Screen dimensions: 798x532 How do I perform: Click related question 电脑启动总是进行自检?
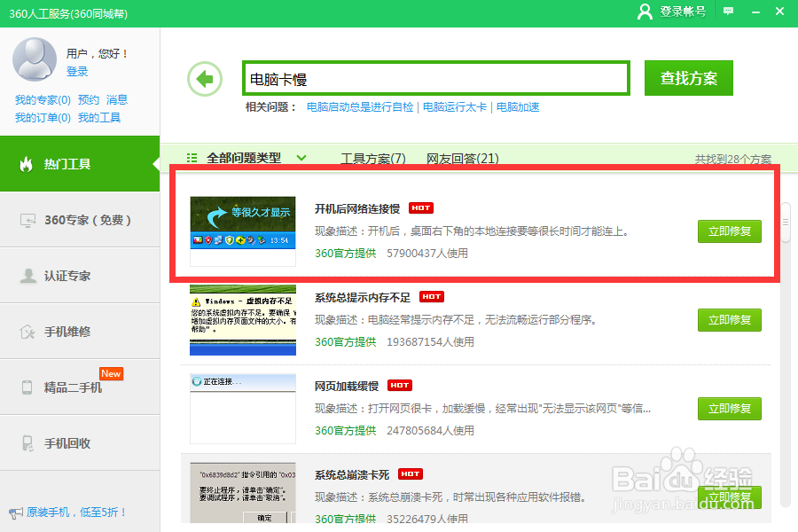(x=360, y=107)
